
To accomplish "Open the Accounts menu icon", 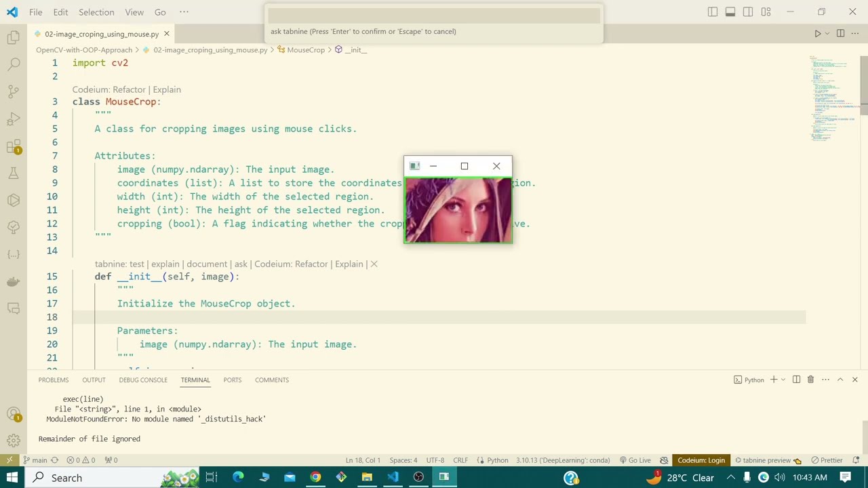I will pos(14,413).
